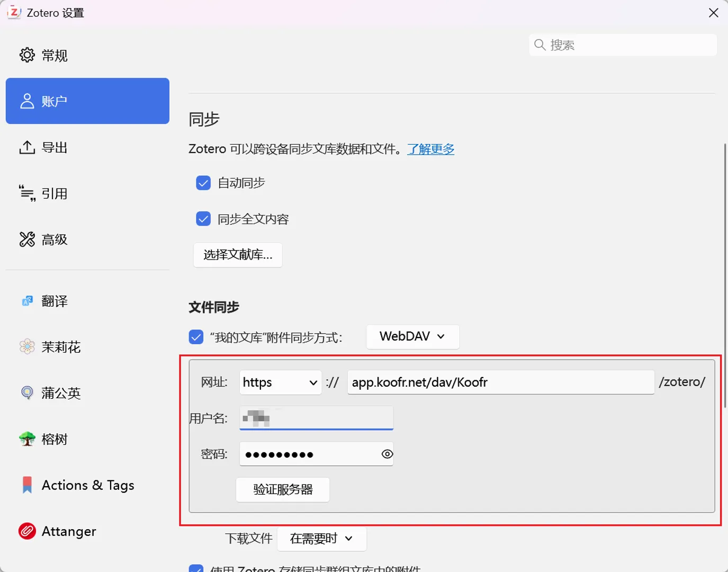Viewport: 728px width, 572px height.
Task: Click the /zotero/ URL suffix text
Action: coord(682,382)
